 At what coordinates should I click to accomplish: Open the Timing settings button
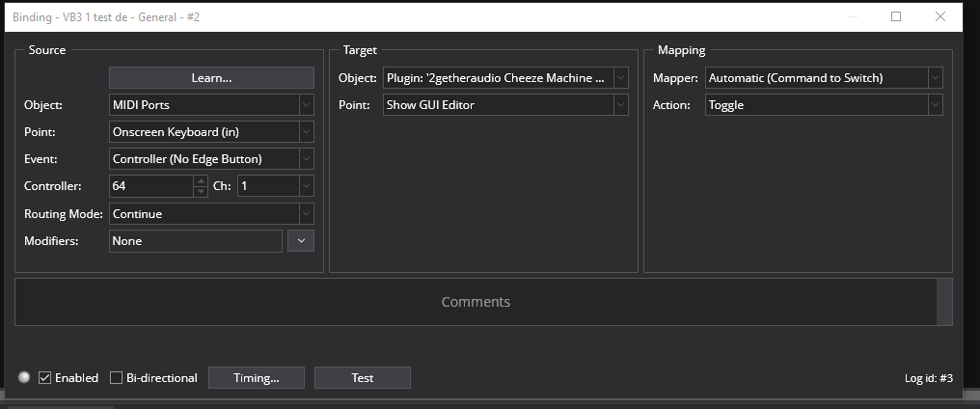click(257, 378)
